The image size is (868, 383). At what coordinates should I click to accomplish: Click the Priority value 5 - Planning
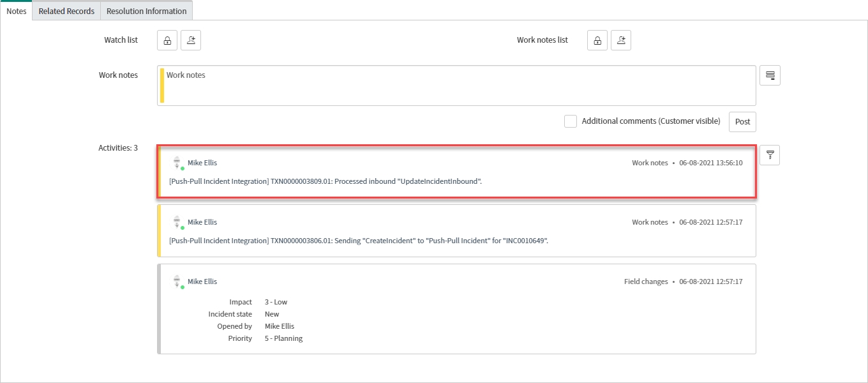click(283, 338)
